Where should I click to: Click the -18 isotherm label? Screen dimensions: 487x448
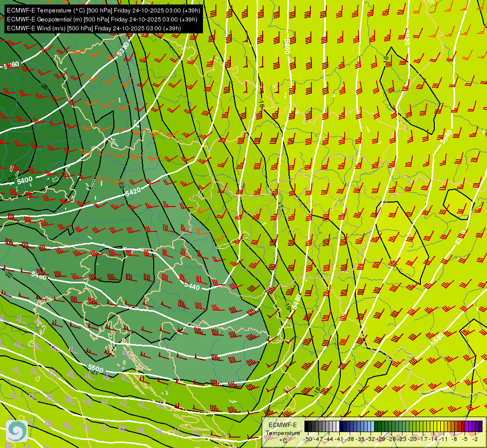317,390
